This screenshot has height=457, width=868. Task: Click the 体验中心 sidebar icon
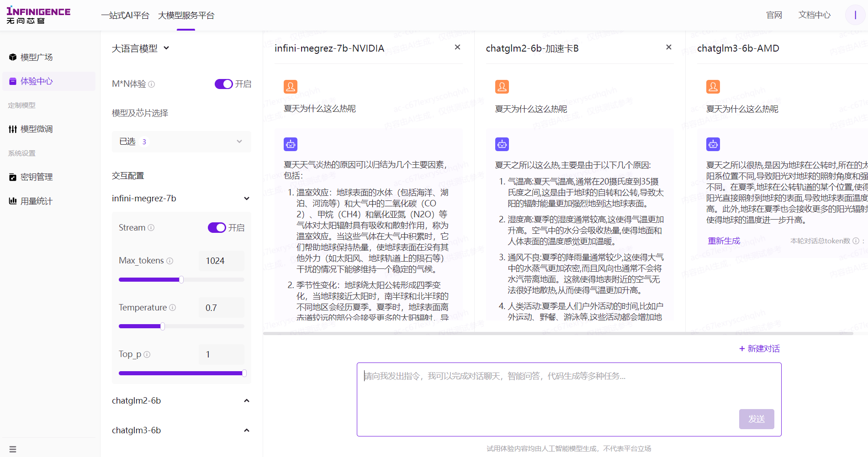13,81
